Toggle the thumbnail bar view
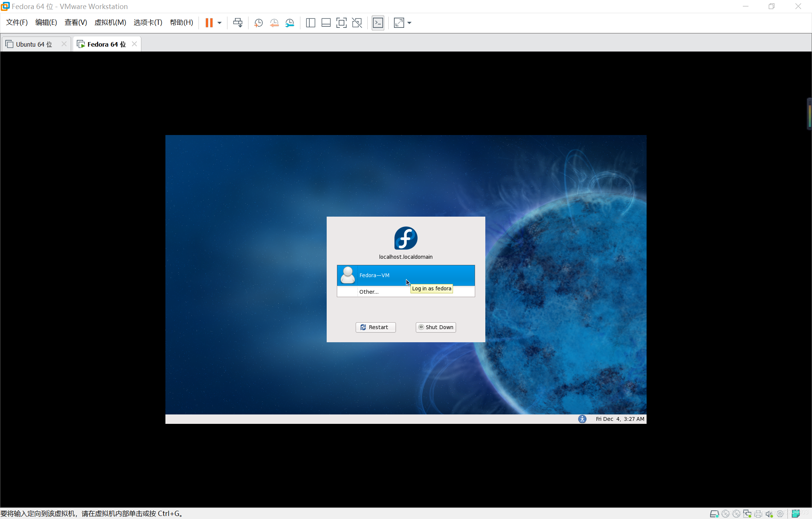 (x=326, y=23)
